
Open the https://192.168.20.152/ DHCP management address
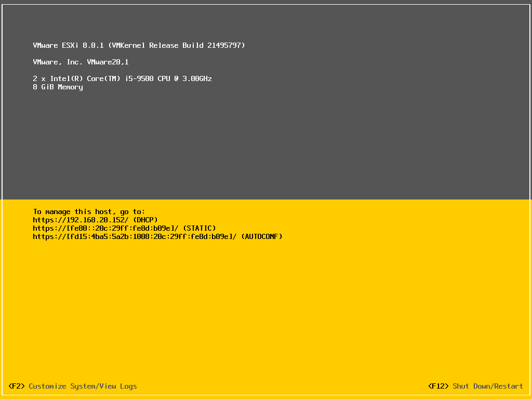(x=96, y=220)
